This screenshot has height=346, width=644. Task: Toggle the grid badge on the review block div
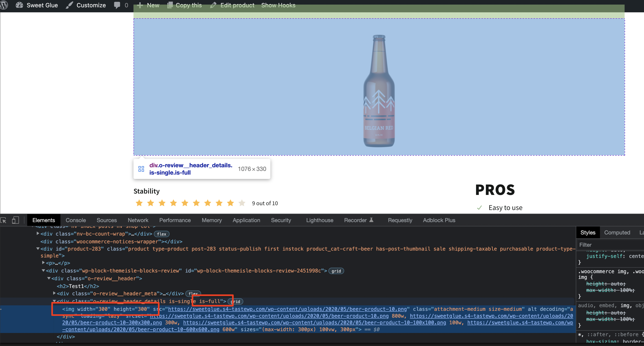tap(336, 271)
